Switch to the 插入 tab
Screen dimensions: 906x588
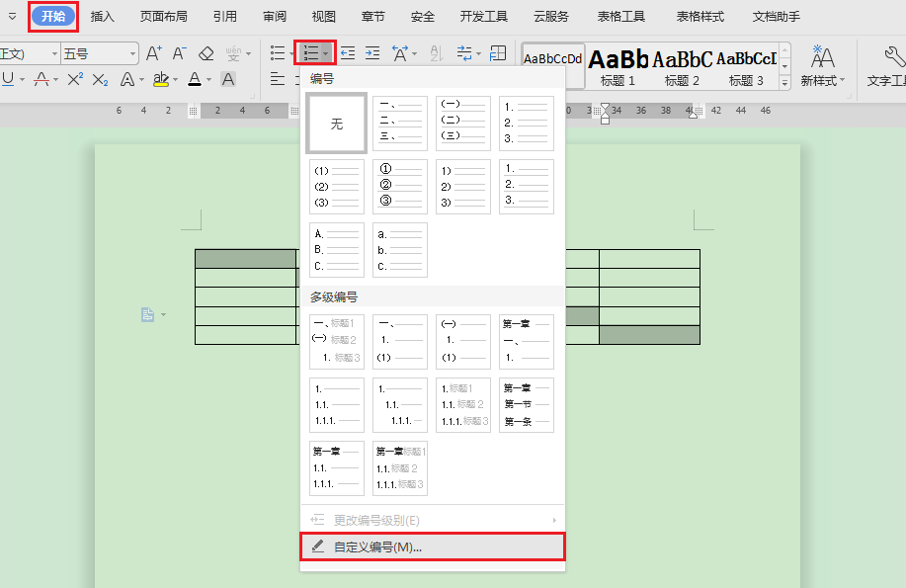(x=103, y=17)
